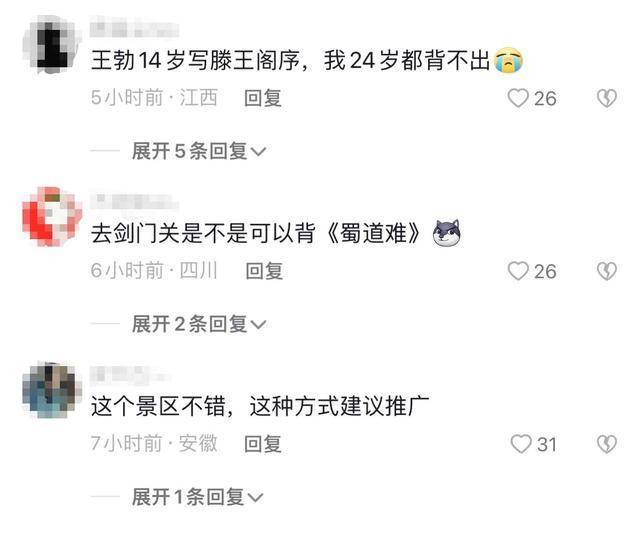The image size is (640, 533).
Task: Like the 这个景区不错 comment heart
Action: (x=521, y=444)
